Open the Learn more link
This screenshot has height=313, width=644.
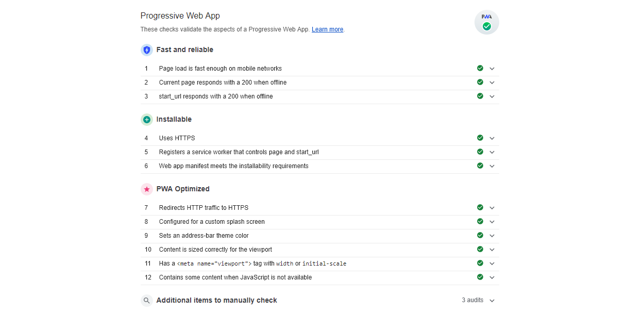(327, 29)
